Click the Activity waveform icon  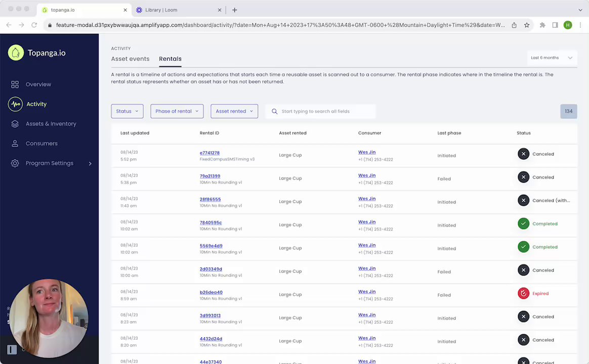pos(15,104)
